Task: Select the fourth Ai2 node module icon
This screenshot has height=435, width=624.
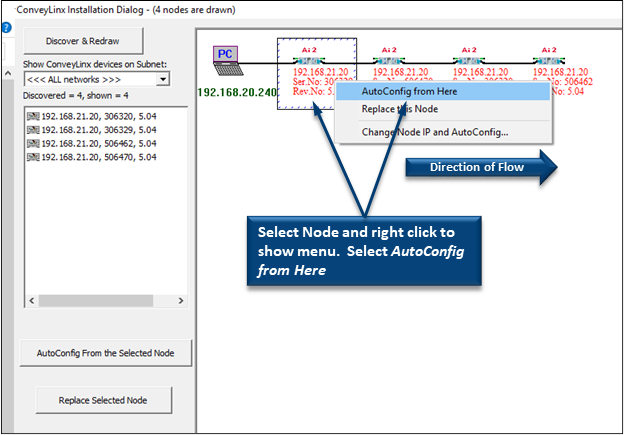Action: click(x=549, y=60)
